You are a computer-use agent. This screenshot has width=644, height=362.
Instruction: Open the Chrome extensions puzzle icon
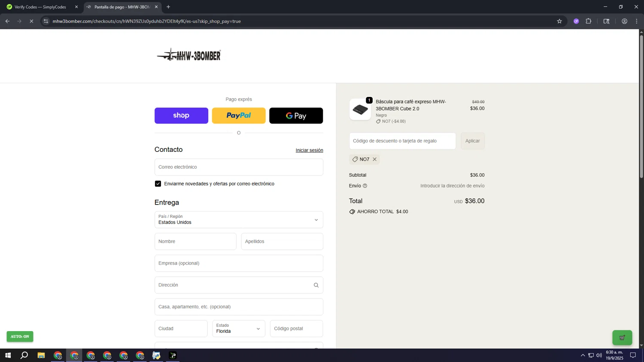(589, 21)
